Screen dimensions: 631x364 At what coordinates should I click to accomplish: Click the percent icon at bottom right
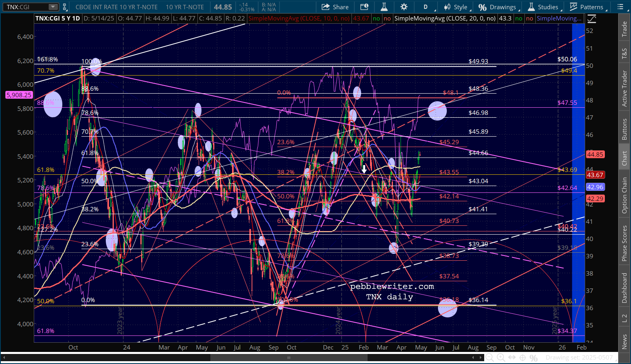[x=534, y=358]
